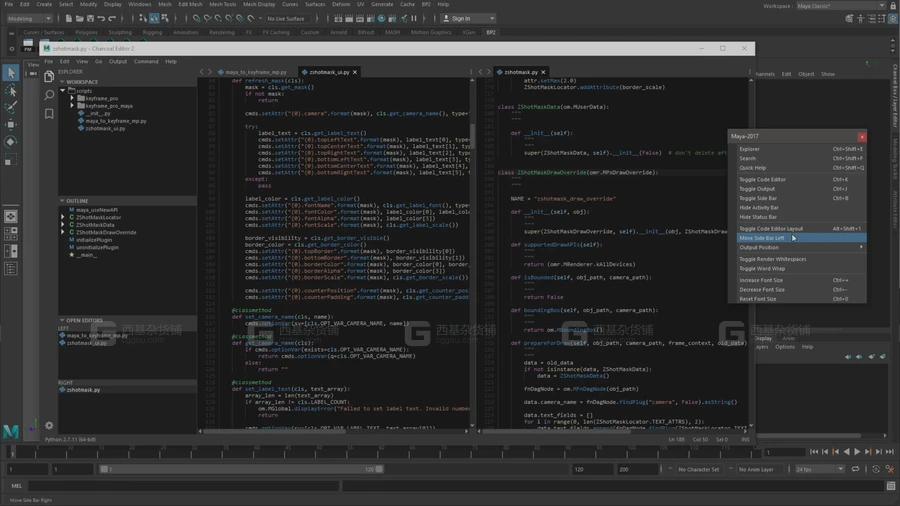Close zshotmask_ui.py editor tab
900x506 pixels.
coord(355,72)
